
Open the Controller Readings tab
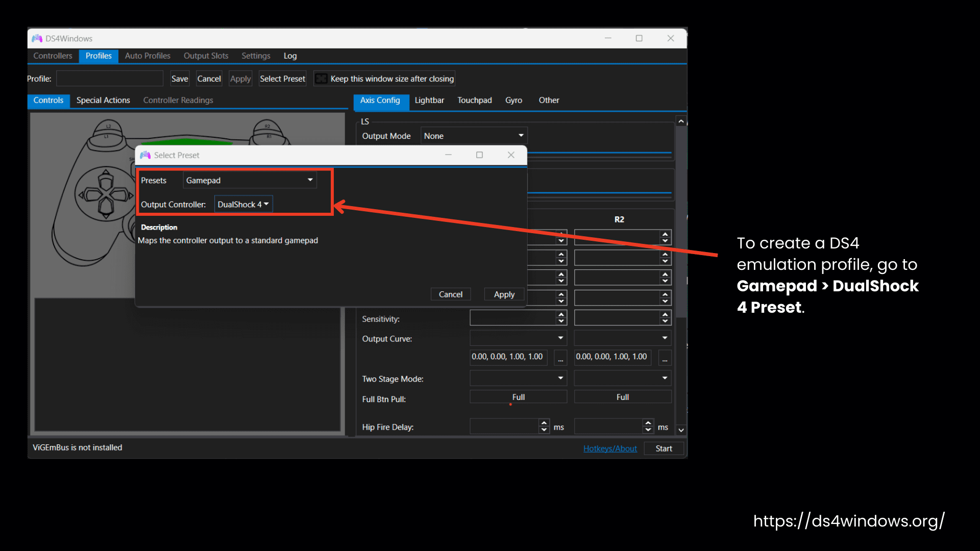pos(178,100)
